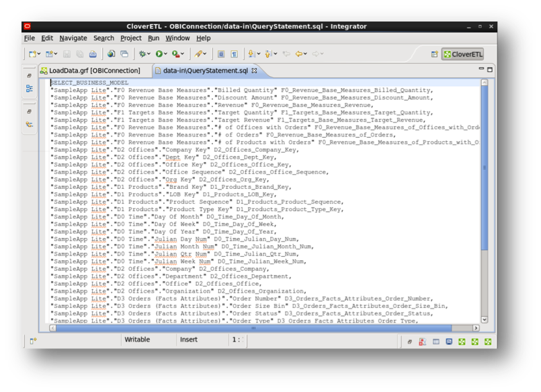Open the Navigate menu
Viewport: 541px width, 392px height.
click(x=73, y=38)
